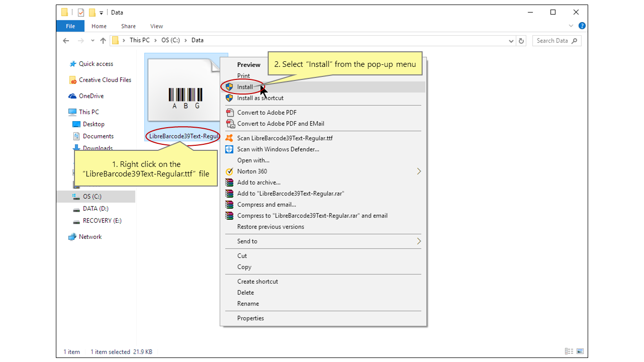Select the OneDrive cloud icon in sidebar

coord(72,96)
